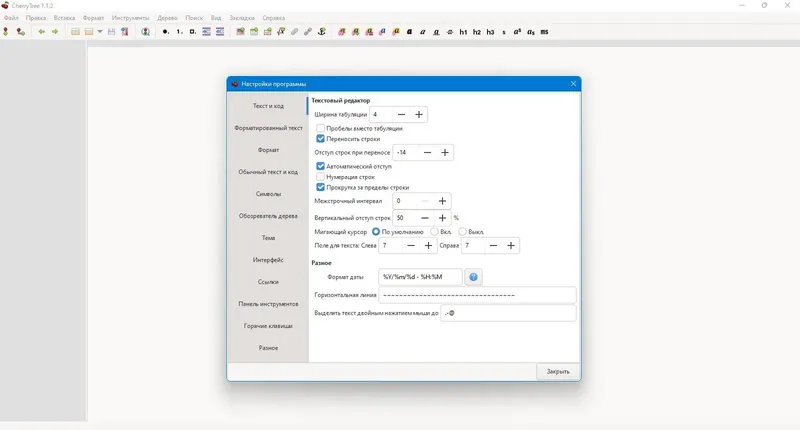Increase 'Вертикальный отступ строк' percentage
Screen dimensions: 800x430
point(442,218)
